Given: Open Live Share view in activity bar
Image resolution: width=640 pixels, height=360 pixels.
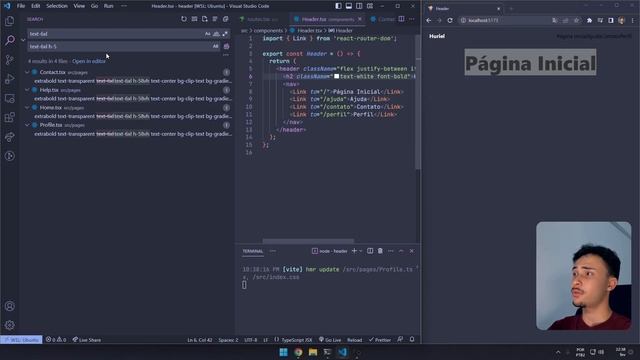Looking at the screenshot, I should pyautogui.click(x=9, y=137).
